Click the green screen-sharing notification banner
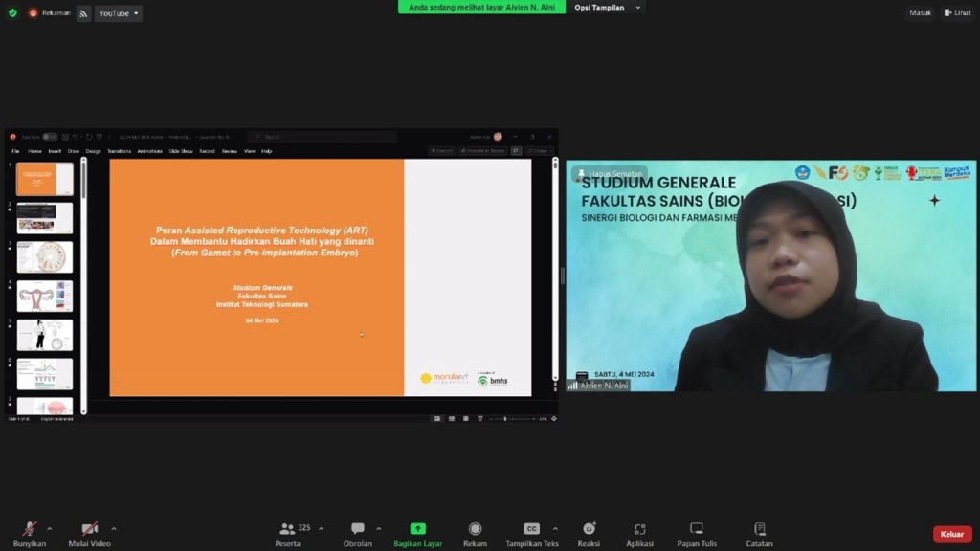Screen dimensions: 980x551 pyautogui.click(x=482, y=8)
